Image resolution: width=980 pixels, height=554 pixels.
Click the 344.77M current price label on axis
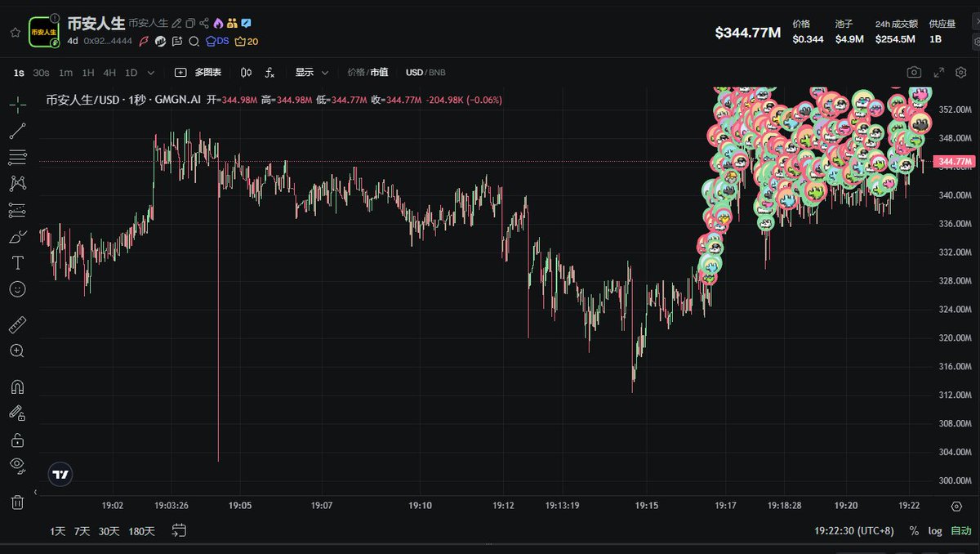pyautogui.click(x=954, y=162)
